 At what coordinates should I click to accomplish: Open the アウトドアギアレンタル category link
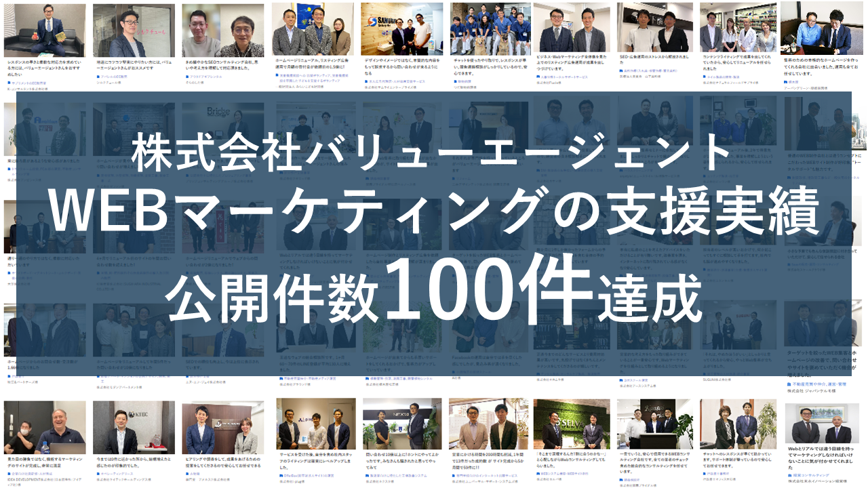tap(208, 77)
